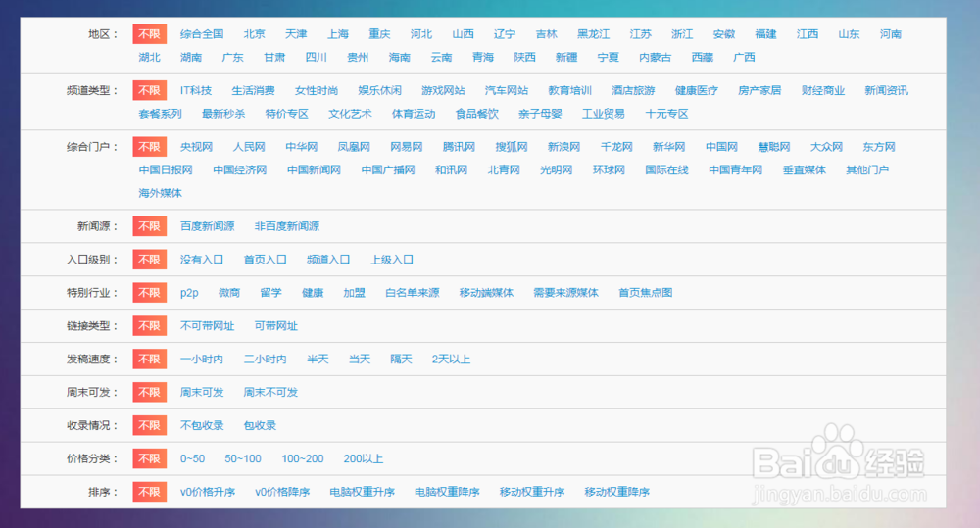Select 海外媒体 portal option
This screenshot has width=980, height=528.
[x=160, y=193]
